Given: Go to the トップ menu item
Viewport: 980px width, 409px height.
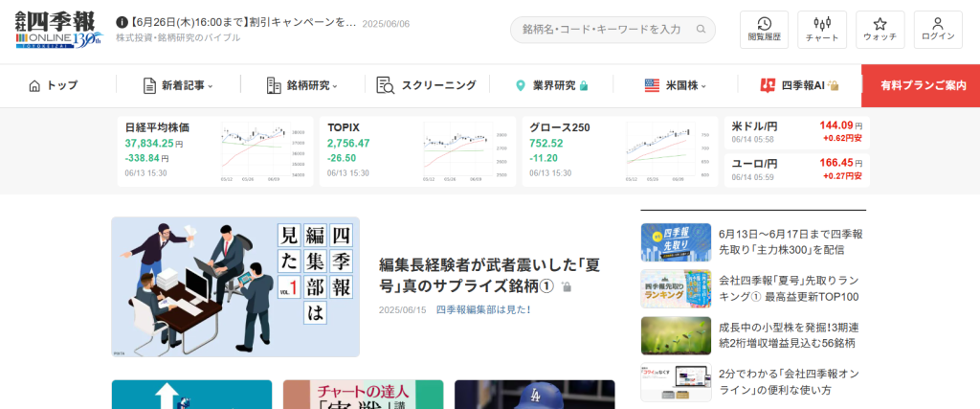Looking at the screenshot, I should [x=54, y=85].
